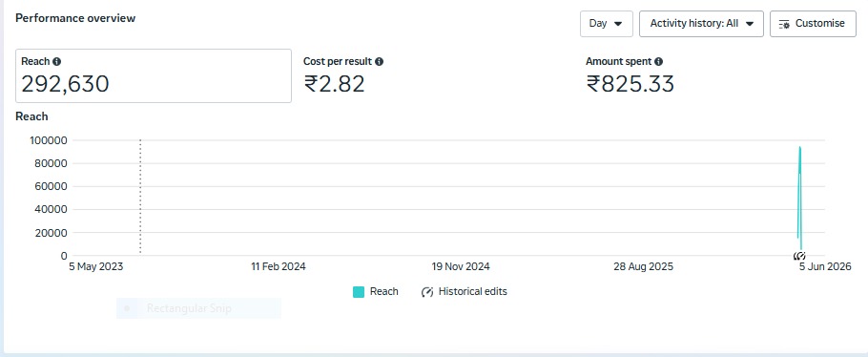Click the historical edits marker on chart

point(798,256)
